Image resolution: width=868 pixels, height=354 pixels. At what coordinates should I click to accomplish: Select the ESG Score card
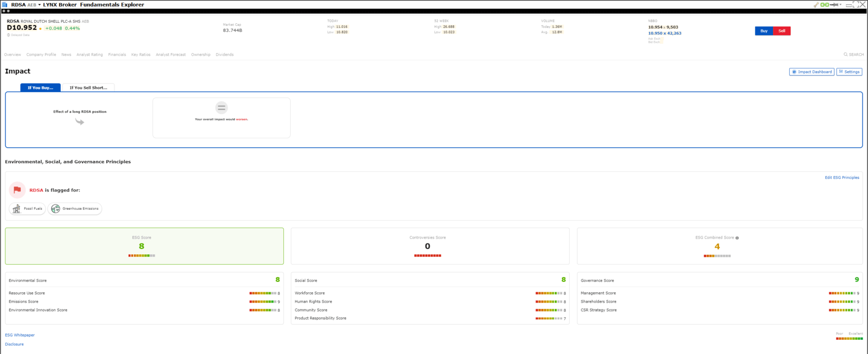coord(144,246)
